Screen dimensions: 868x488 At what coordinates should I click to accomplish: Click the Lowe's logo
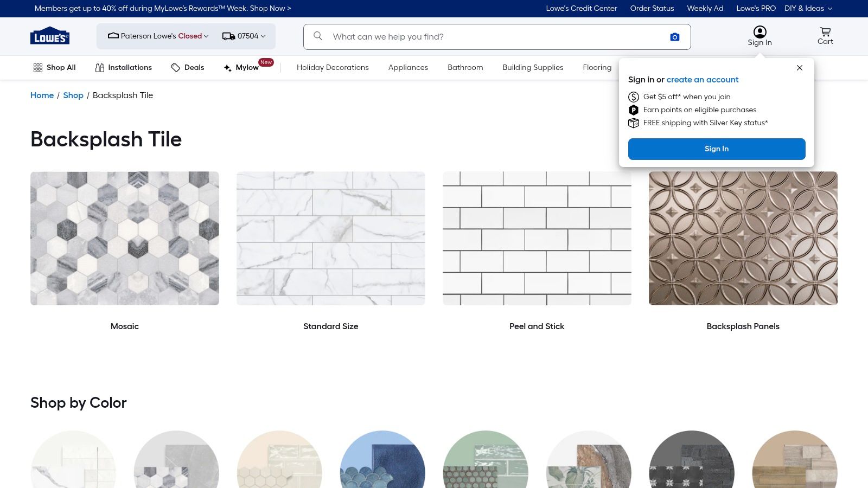coord(50,36)
